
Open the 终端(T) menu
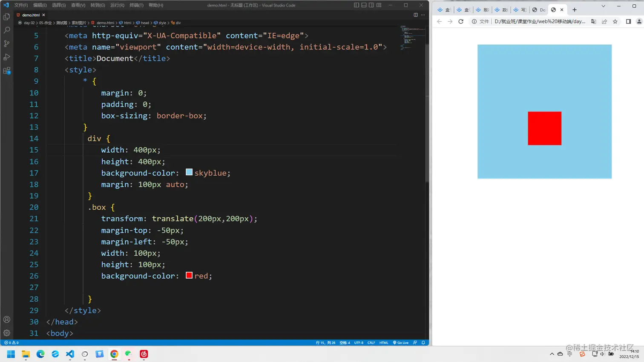coord(136,5)
